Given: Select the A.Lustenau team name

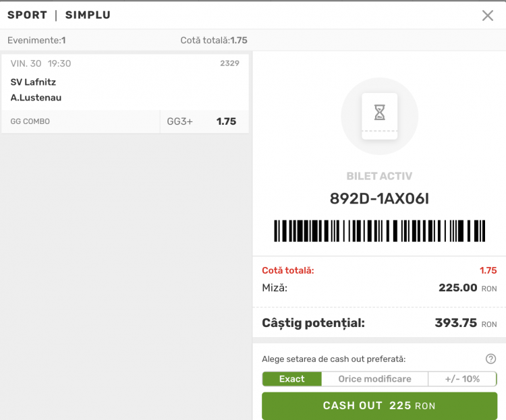Looking at the screenshot, I should point(36,97).
